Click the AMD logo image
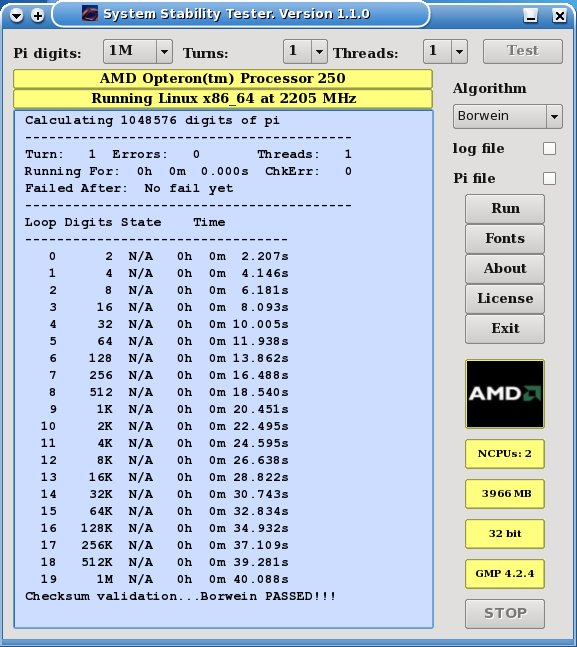The image size is (577, 647). coord(505,394)
